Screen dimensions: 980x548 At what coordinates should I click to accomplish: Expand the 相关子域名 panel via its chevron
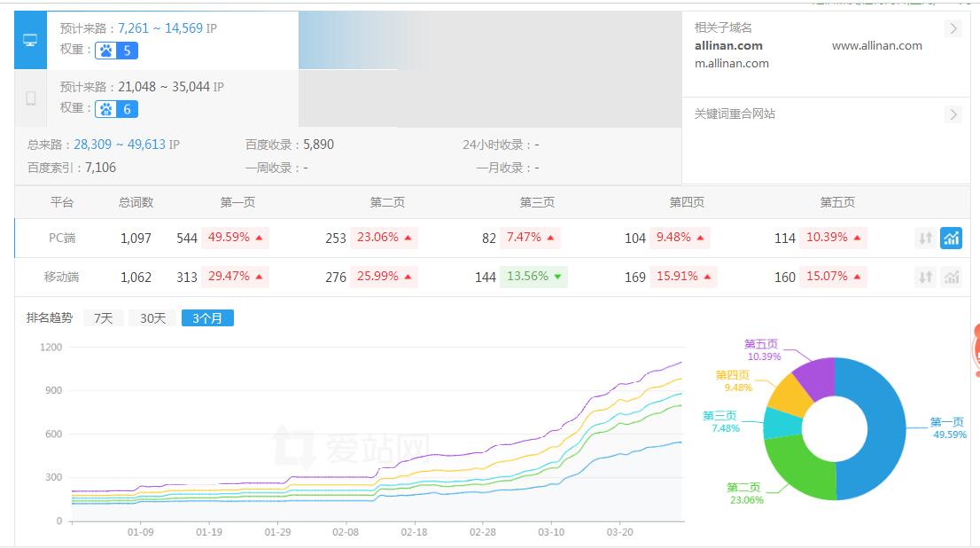pyautogui.click(x=952, y=28)
